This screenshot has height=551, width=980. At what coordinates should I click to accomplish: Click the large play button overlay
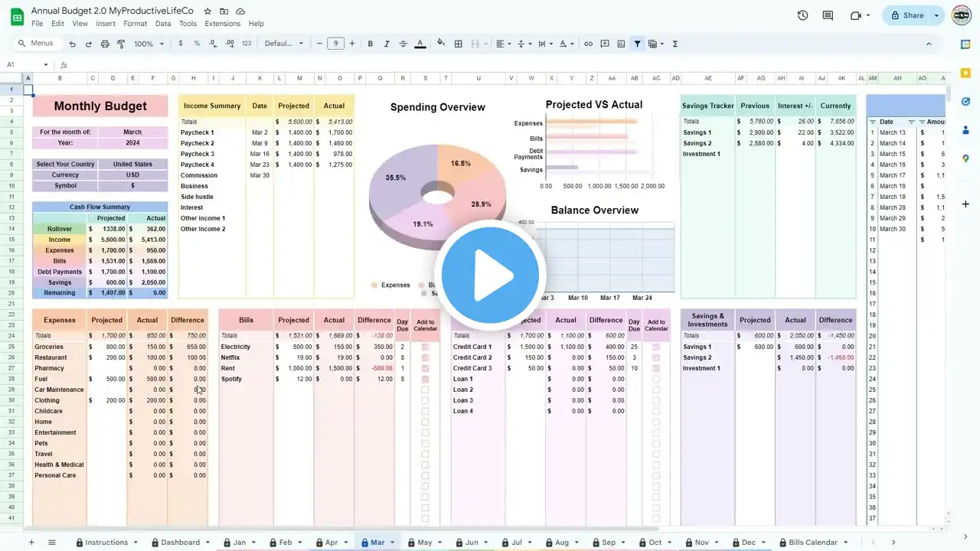[x=490, y=274]
